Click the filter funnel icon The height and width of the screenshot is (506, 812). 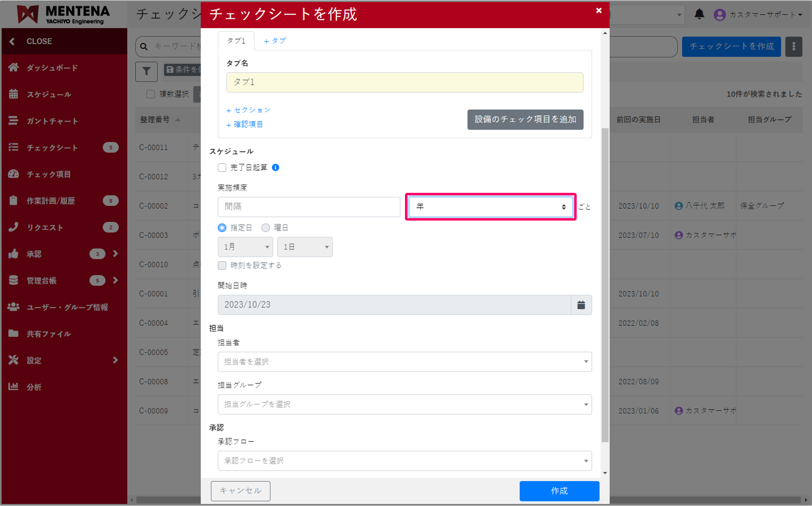(x=146, y=71)
